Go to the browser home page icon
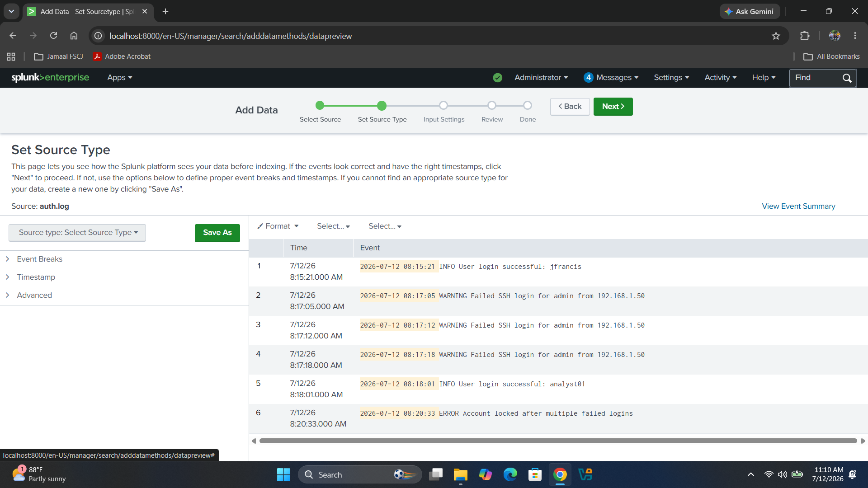Screen dimensions: 868x488 (74, 36)
